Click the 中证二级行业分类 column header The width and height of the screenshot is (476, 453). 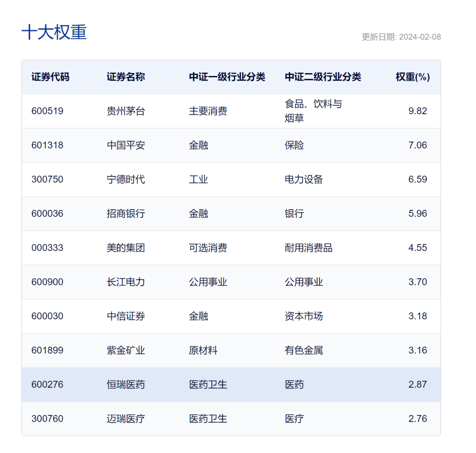point(323,77)
